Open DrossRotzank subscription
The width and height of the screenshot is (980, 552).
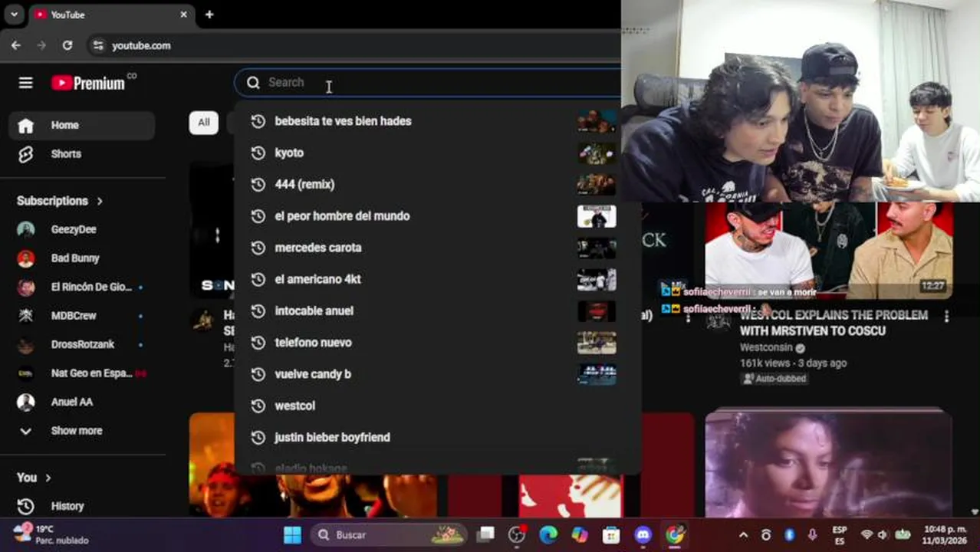(81, 345)
